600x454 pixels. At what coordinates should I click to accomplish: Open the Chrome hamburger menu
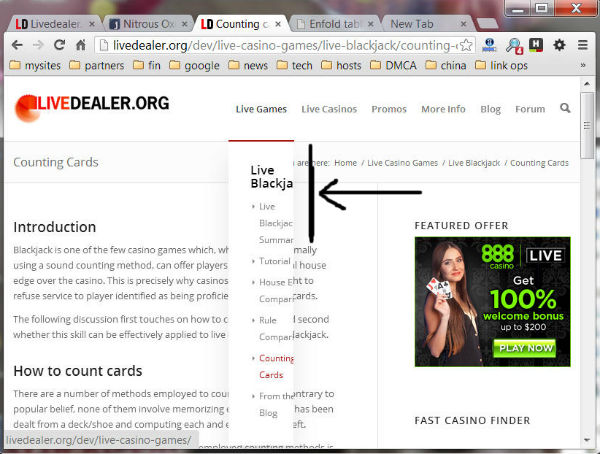pyautogui.click(x=582, y=45)
